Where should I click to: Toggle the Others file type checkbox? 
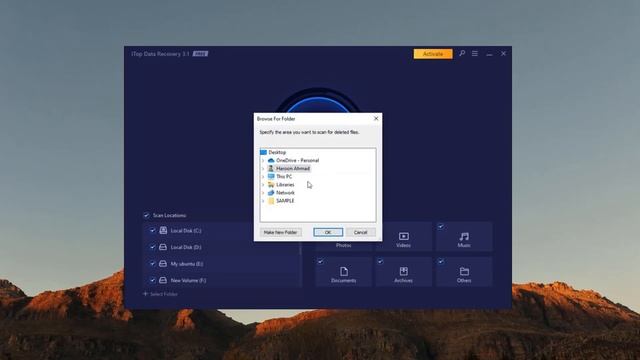click(441, 262)
